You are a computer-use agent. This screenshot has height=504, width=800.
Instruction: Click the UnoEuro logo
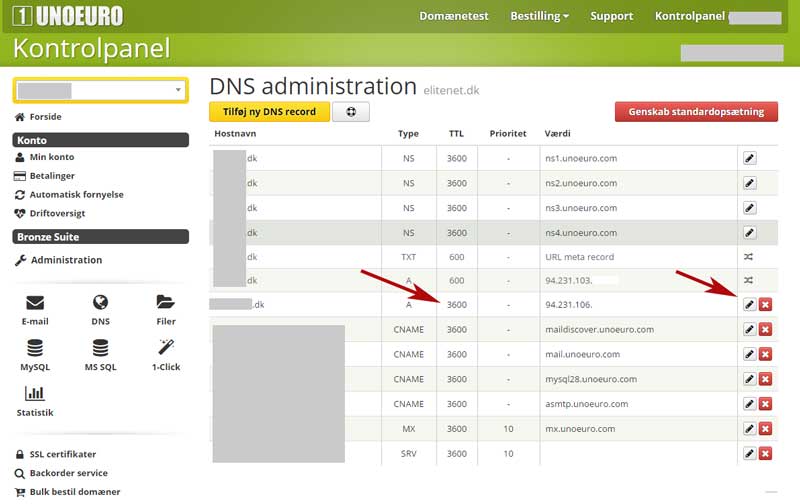click(68, 16)
